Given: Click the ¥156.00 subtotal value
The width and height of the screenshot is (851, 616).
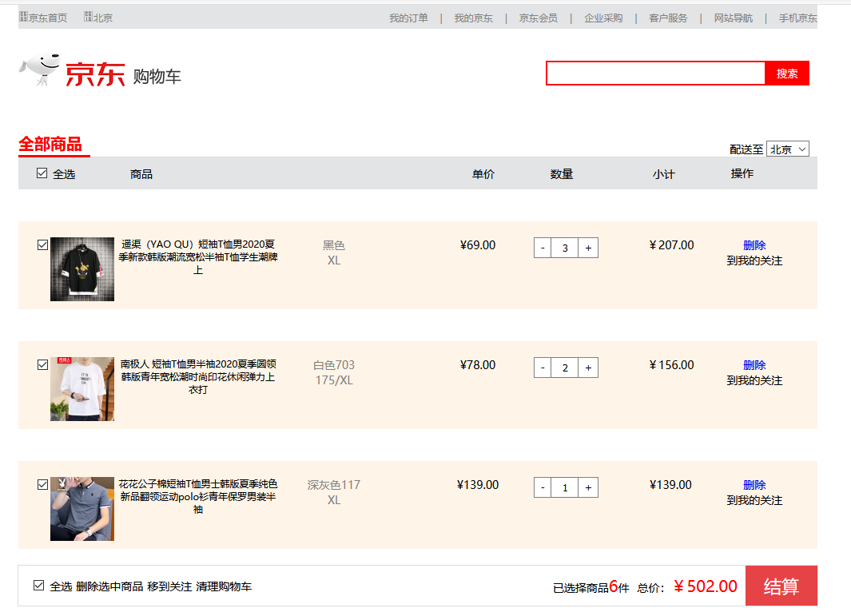Looking at the screenshot, I should coord(671,365).
